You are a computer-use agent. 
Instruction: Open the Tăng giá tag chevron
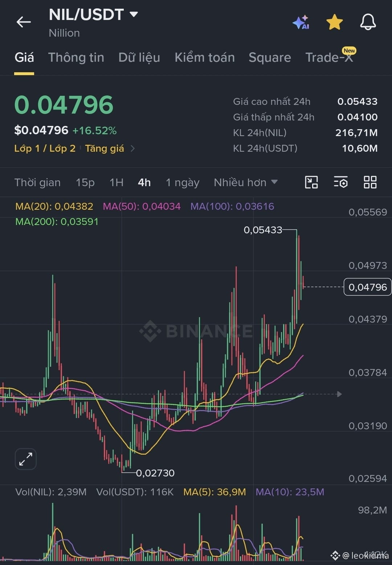[132, 148]
